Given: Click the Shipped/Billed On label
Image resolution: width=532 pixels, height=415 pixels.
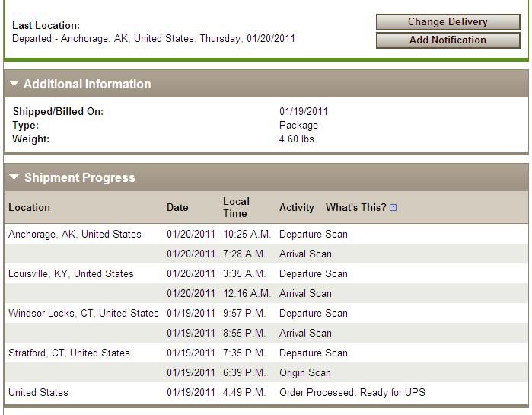Looking at the screenshot, I should (x=58, y=111).
